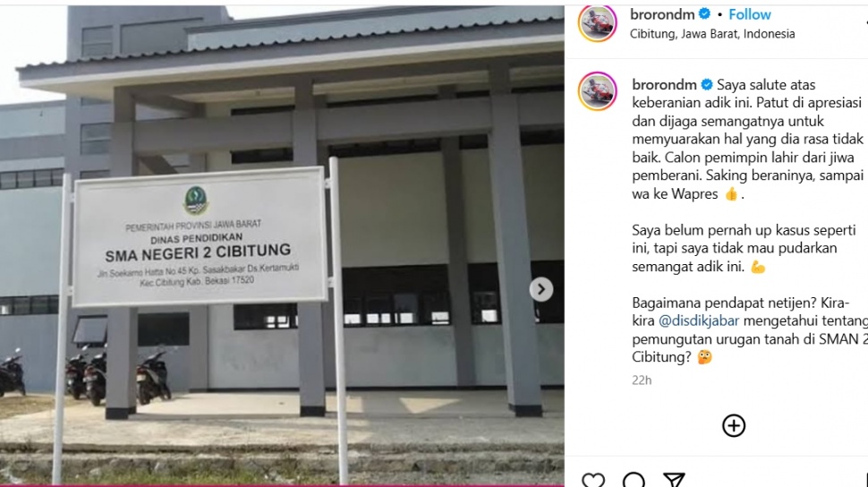868x487 pixels.
Task: Advance to the next photo with arrow
Action: [x=540, y=289]
